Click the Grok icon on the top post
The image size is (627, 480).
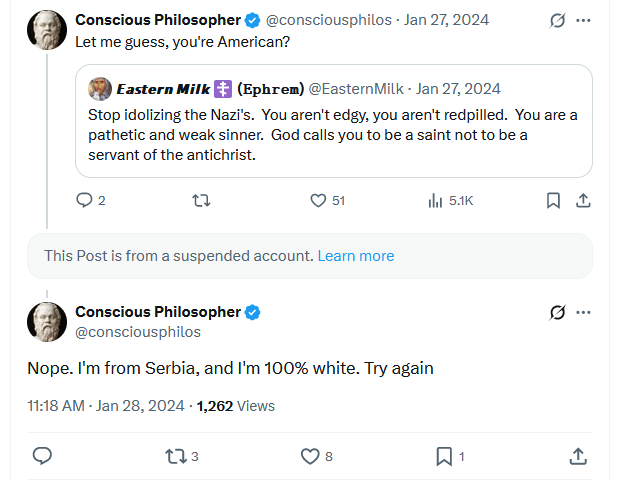[559, 20]
